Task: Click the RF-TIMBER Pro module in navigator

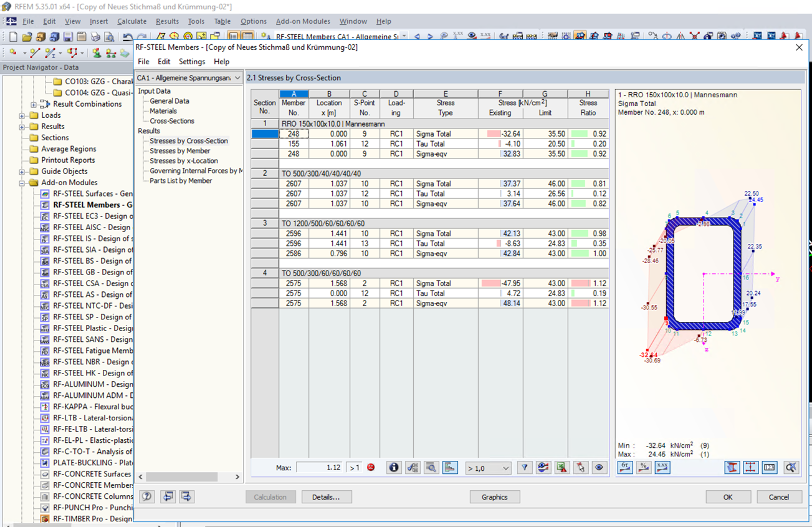Action: coord(92,519)
